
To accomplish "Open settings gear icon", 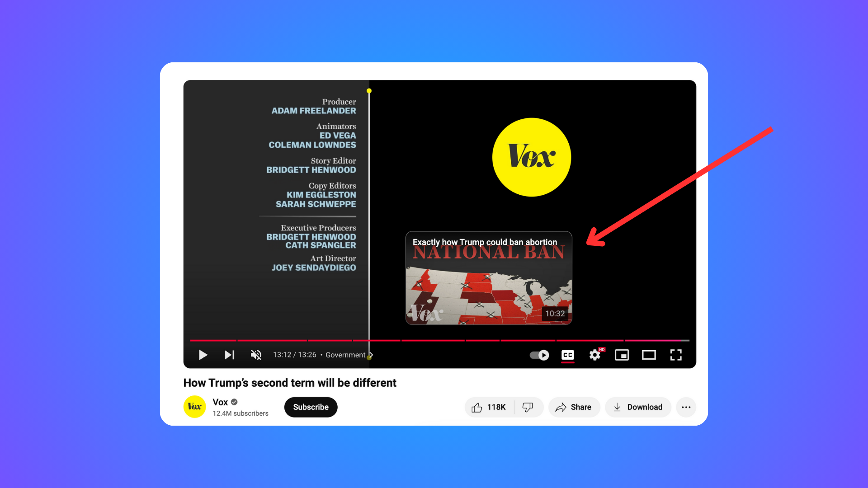I will (594, 355).
